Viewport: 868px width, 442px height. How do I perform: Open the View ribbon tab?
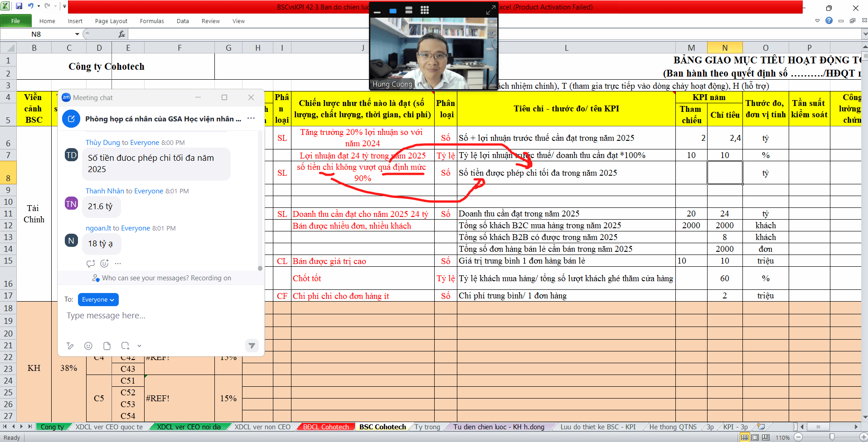click(x=238, y=21)
